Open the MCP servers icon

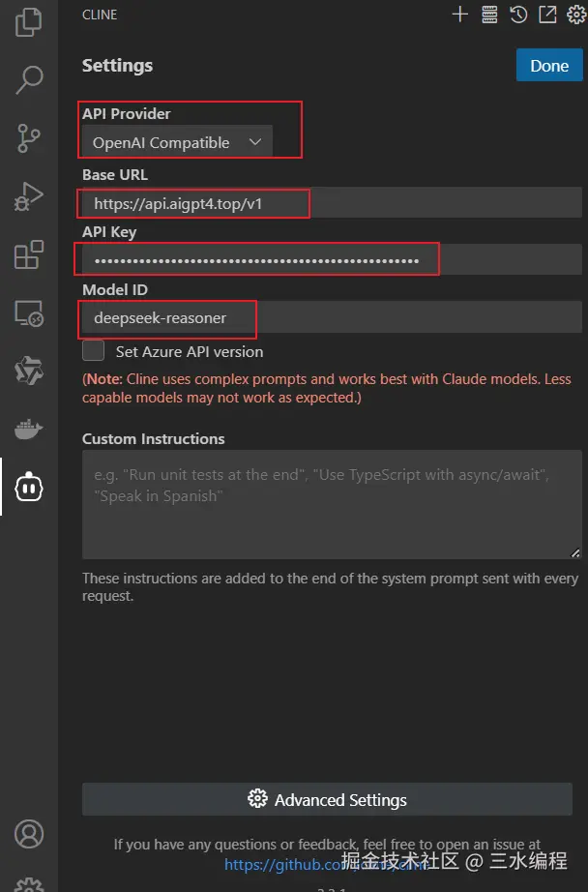coord(489,15)
